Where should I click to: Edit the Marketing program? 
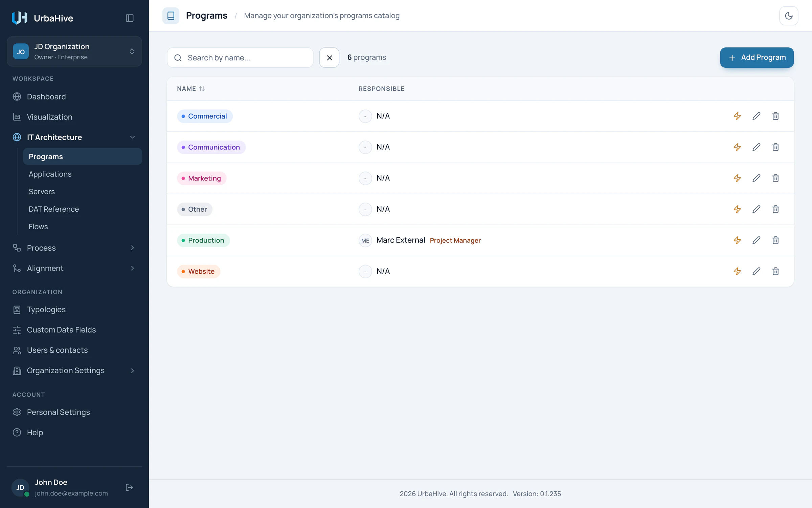pos(757,178)
